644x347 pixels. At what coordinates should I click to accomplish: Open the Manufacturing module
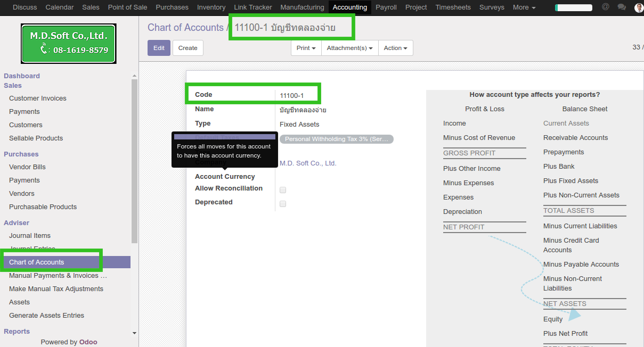[x=302, y=7]
